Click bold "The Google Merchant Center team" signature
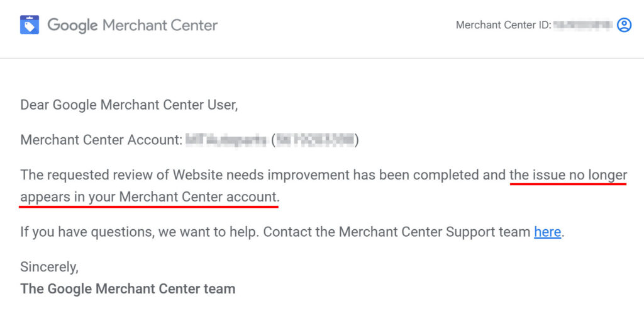The image size is (644, 318). click(x=128, y=289)
